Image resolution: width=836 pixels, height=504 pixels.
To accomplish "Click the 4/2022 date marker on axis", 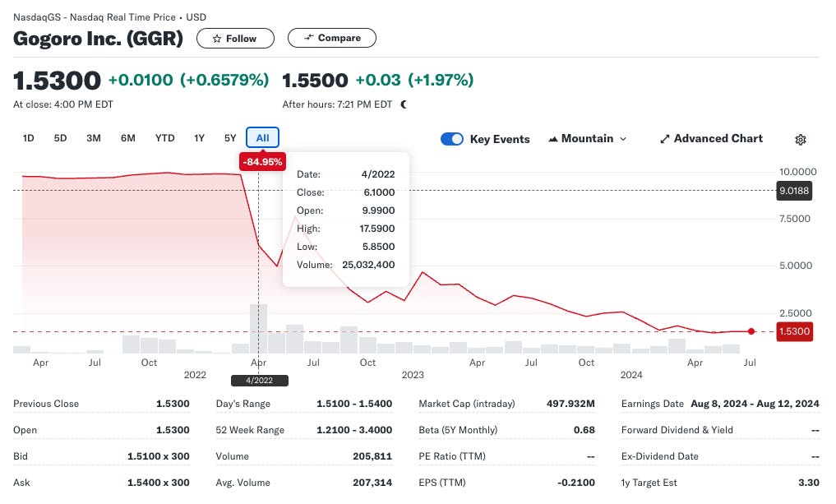I will (x=259, y=381).
